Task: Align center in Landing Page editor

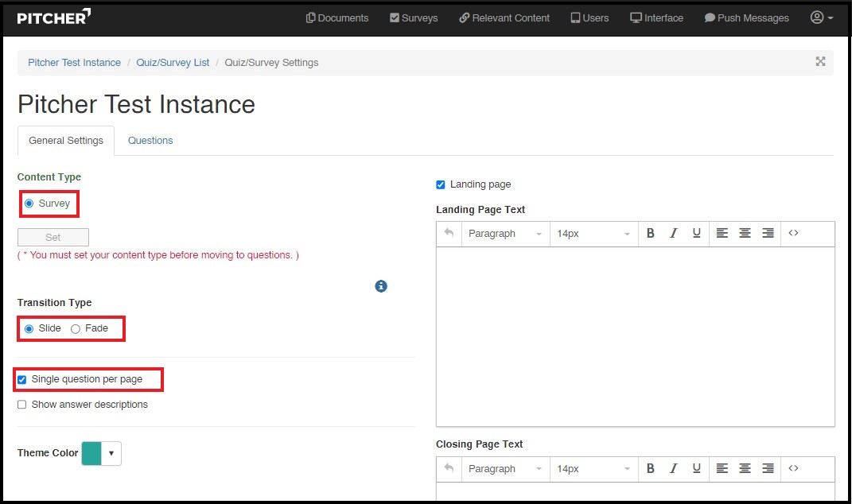Action: click(745, 234)
